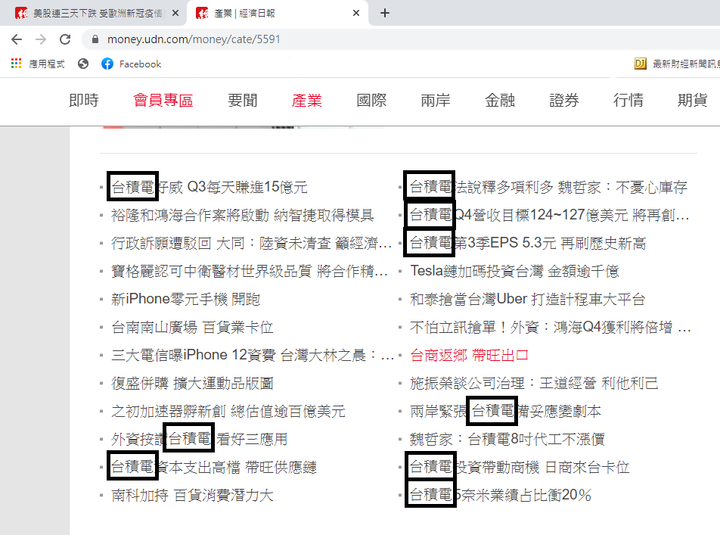Open article 南科加持 百貨消費潛力大

coord(192,495)
